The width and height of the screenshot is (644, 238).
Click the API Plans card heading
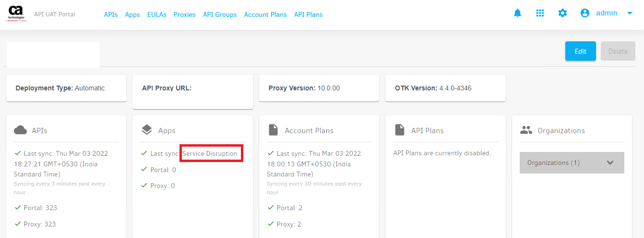(x=428, y=130)
